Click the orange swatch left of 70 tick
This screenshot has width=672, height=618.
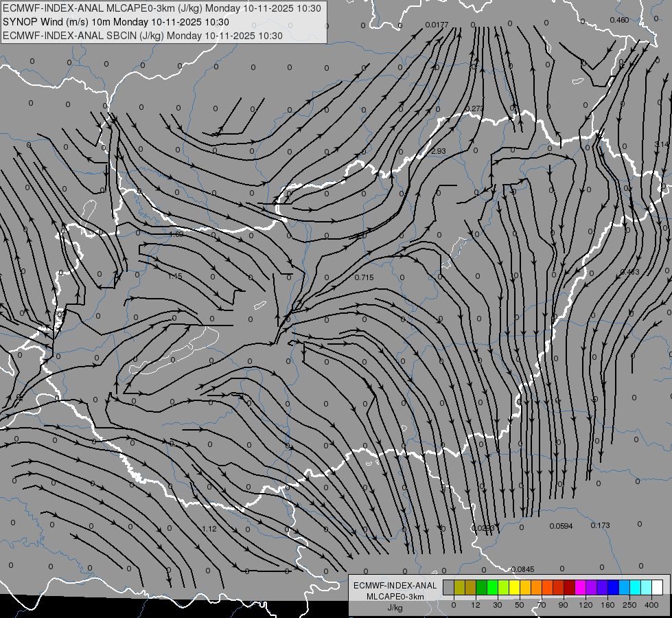[x=537, y=587]
